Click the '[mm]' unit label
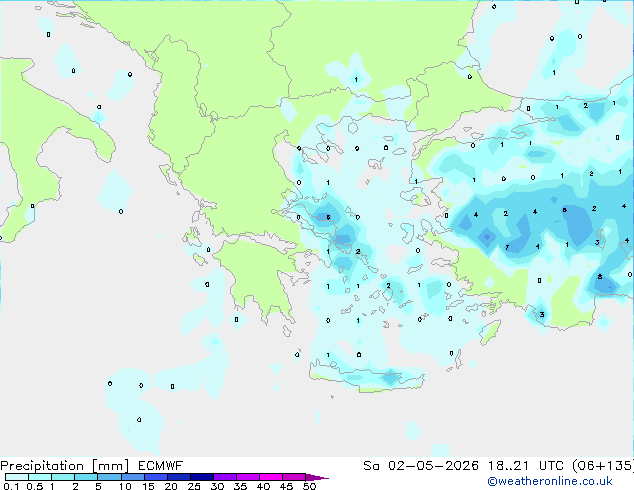 (110, 466)
